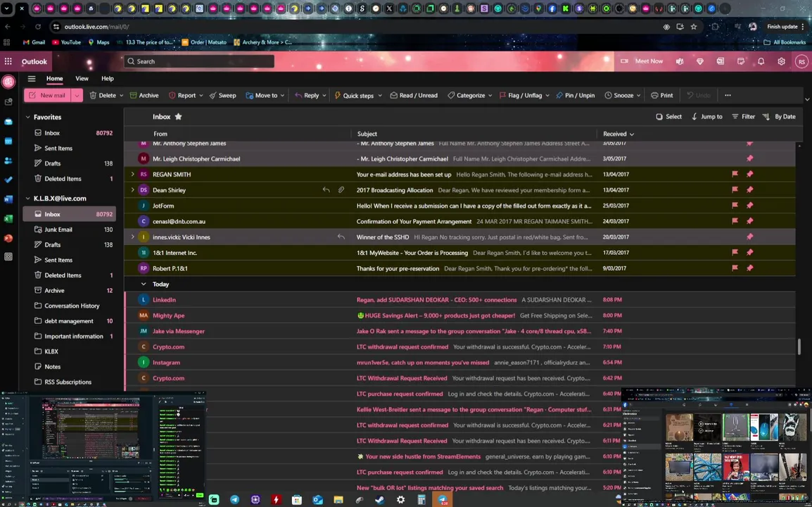This screenshot has width=812, height=507.
Task: Click the Outlook search box
Action: click(x=199, y=61)
